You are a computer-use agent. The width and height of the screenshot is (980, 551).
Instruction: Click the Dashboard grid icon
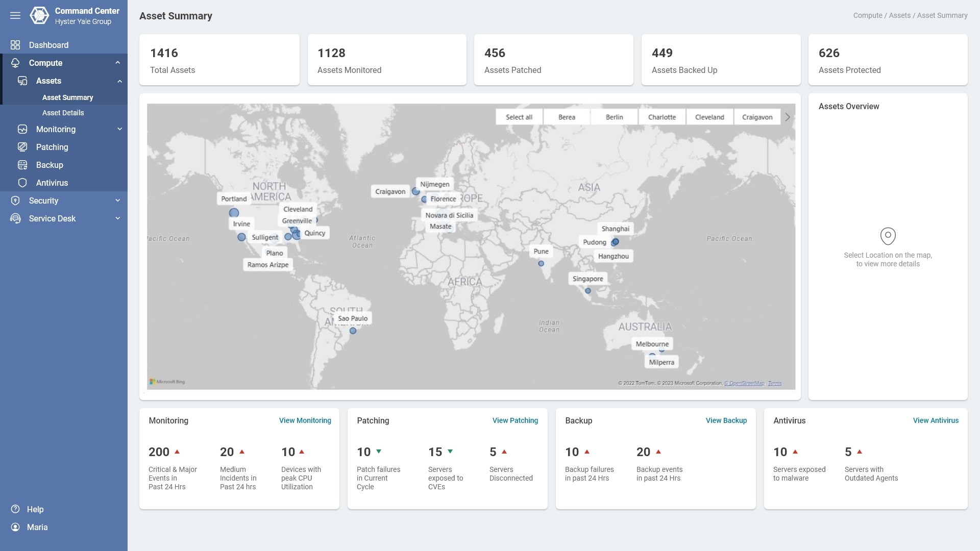click(15, 45)
